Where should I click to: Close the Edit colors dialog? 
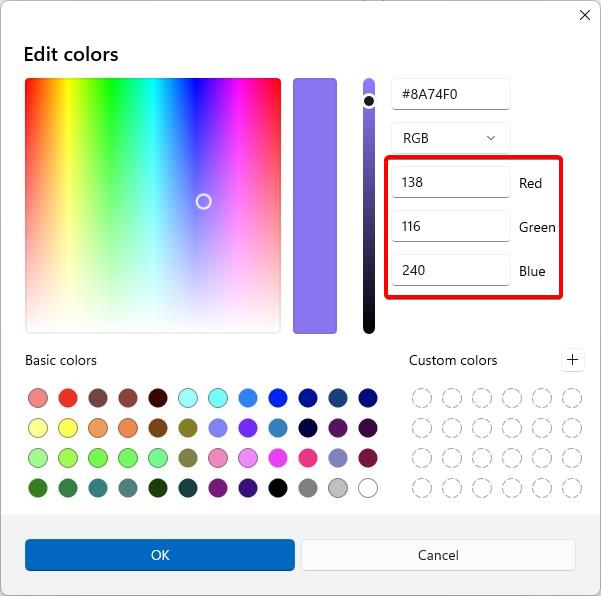tap(585, 15)
